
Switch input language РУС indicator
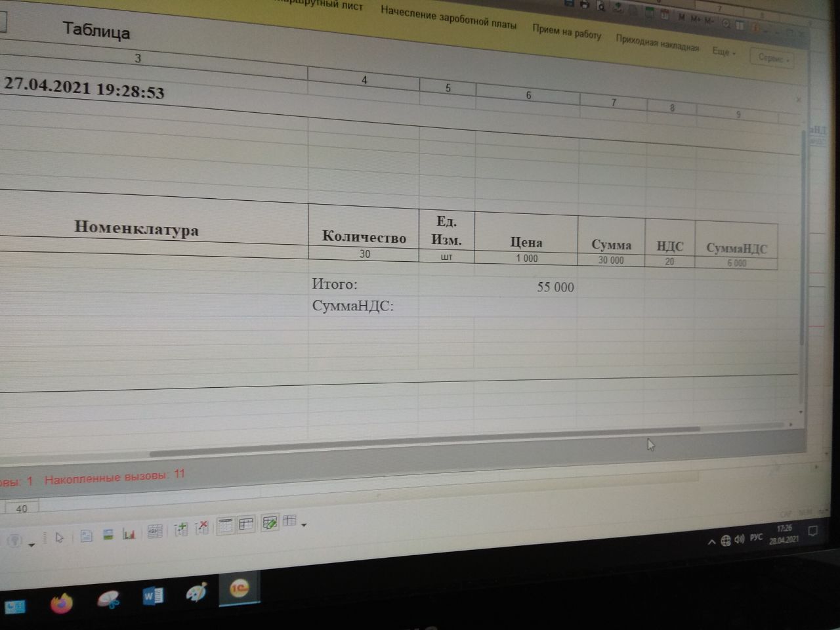tap(756, 537)
